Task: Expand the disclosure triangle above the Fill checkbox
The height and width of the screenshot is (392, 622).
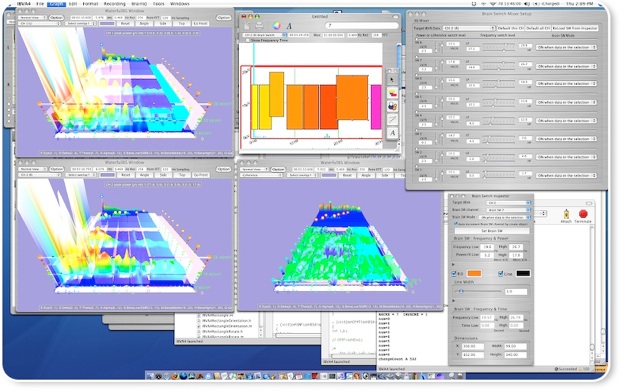Action: (x=453, y=265)
